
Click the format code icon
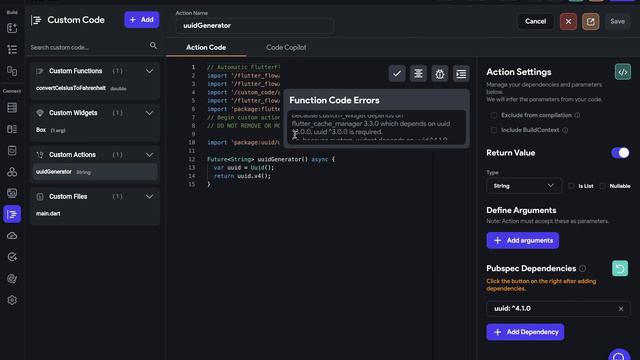[x=418, y=74]
